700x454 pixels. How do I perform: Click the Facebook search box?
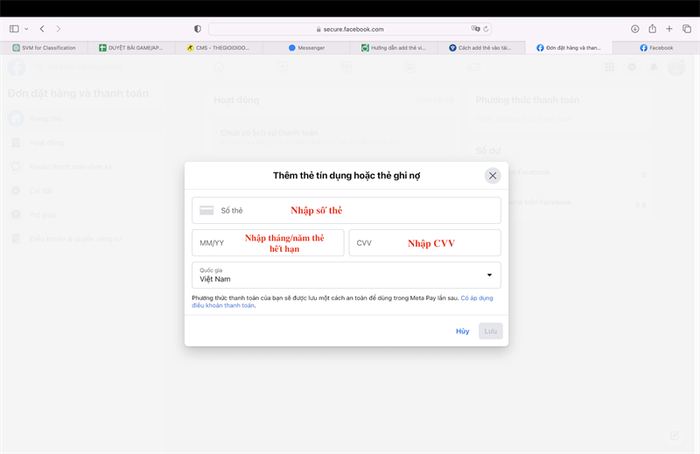point(94,67)
